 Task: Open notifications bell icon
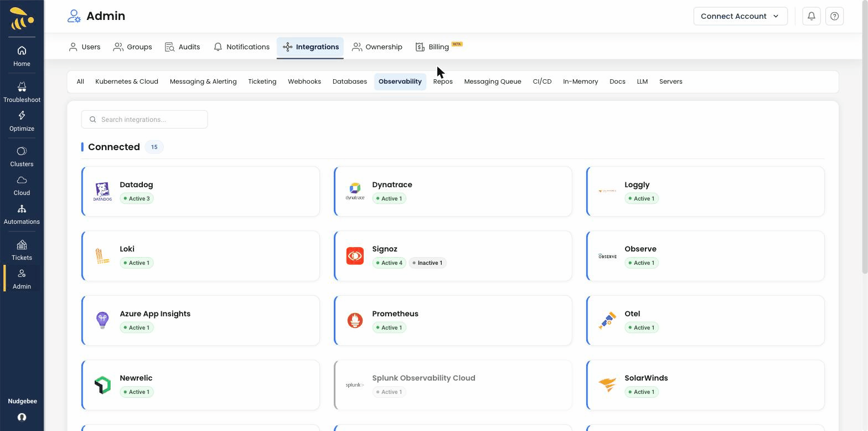812,16
